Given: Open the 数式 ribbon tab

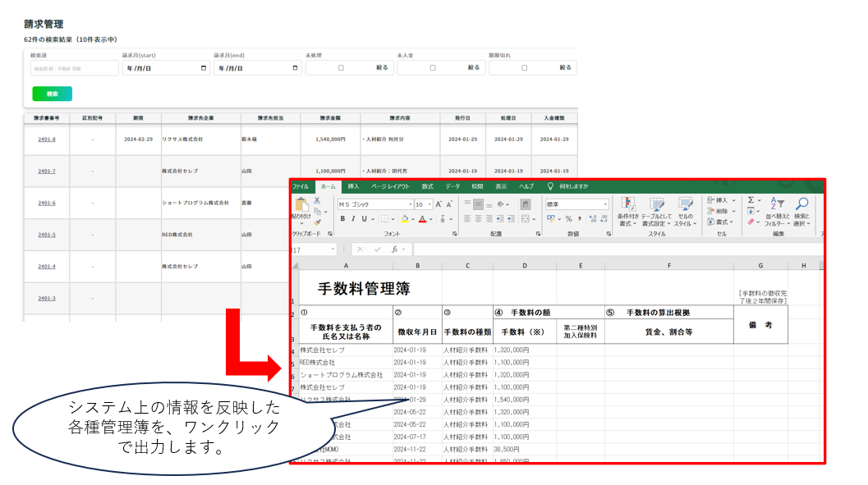Looking at the screenshot, I should (427, 186).
